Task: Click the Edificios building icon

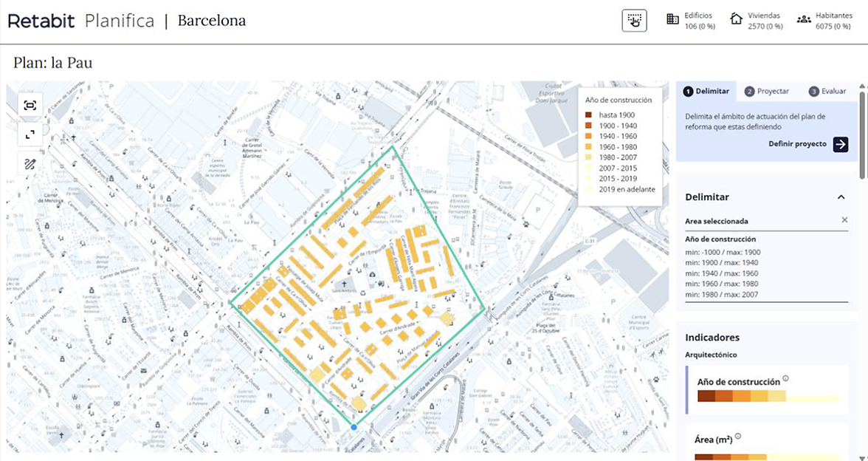Action: (672, 20)
